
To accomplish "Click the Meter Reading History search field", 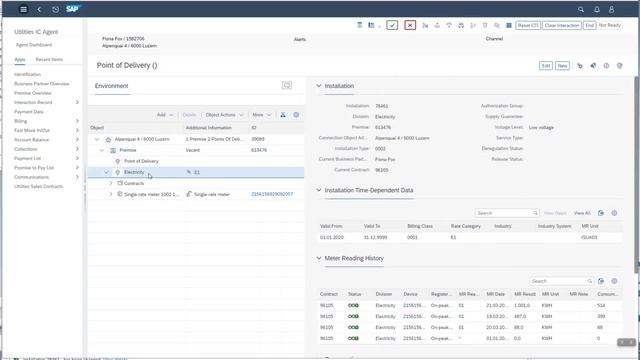I will click(561, 281).
